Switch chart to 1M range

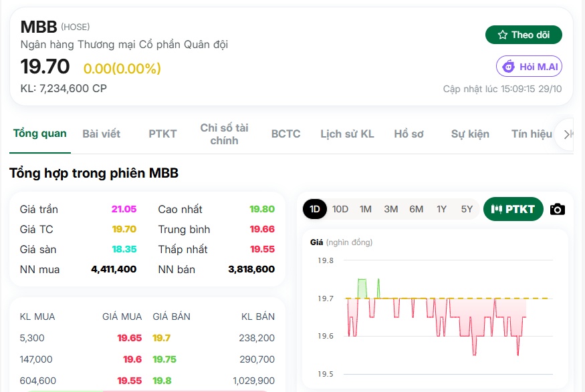pyautogui.click(x=366, y=209)
